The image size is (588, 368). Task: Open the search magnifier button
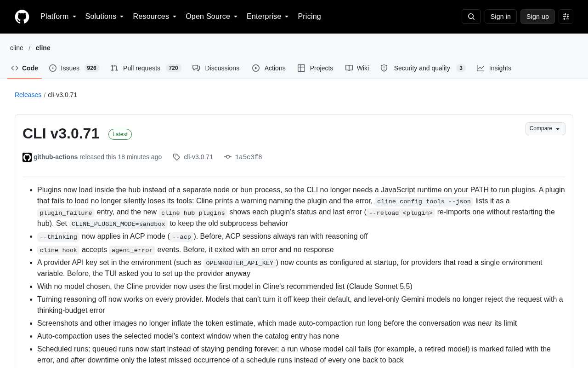pyautogui.click(x=471, y=17)
